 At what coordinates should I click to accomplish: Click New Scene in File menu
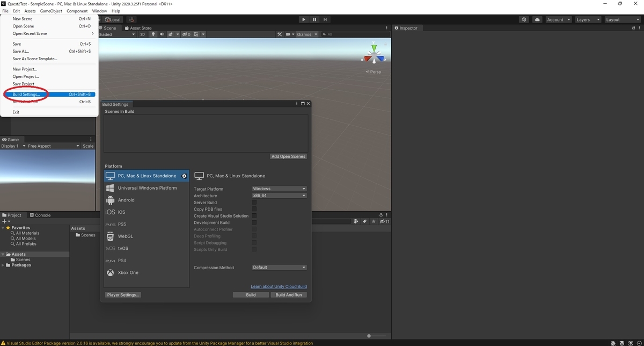tap(49, 19)
